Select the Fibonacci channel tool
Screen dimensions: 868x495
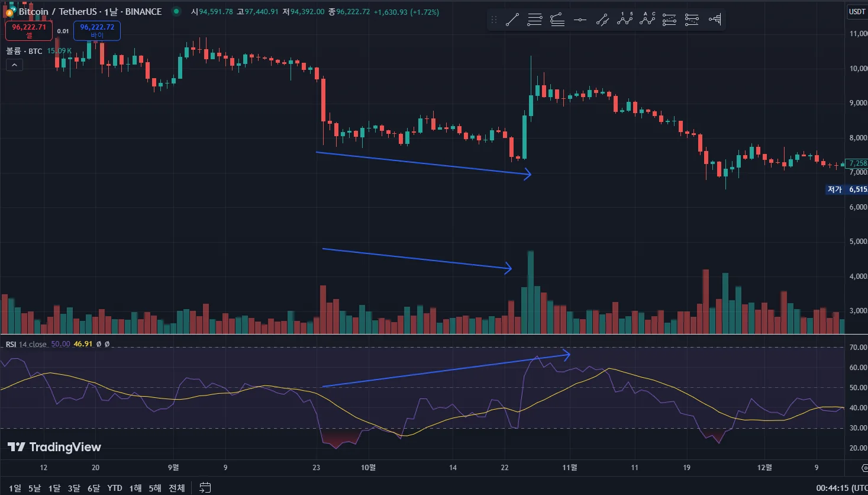pos(670,20)
